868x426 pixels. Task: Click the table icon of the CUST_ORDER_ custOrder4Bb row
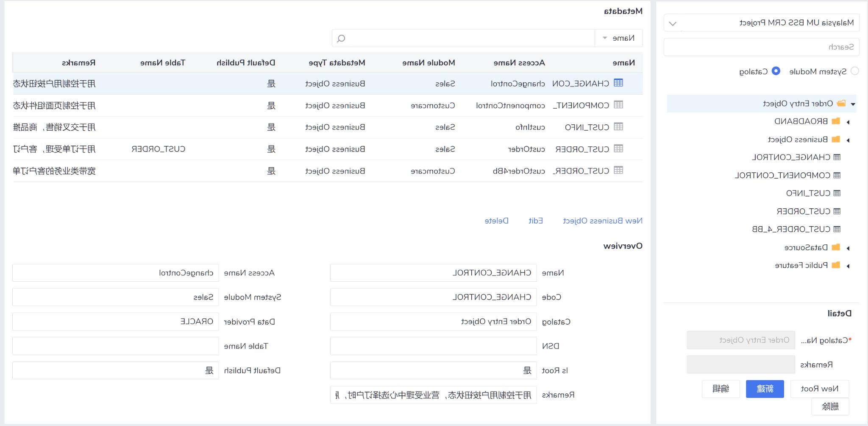(618, 171)
